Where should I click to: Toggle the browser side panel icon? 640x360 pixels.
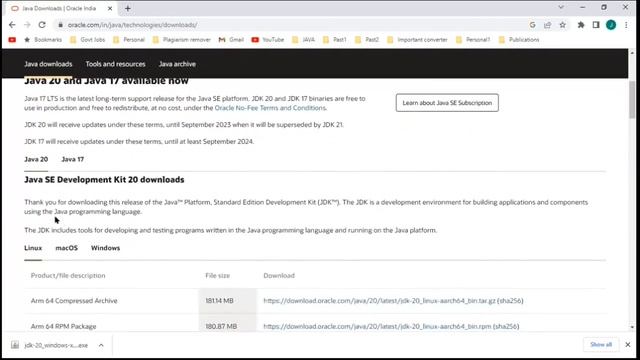pyautogui.click(x=596, y=25)
